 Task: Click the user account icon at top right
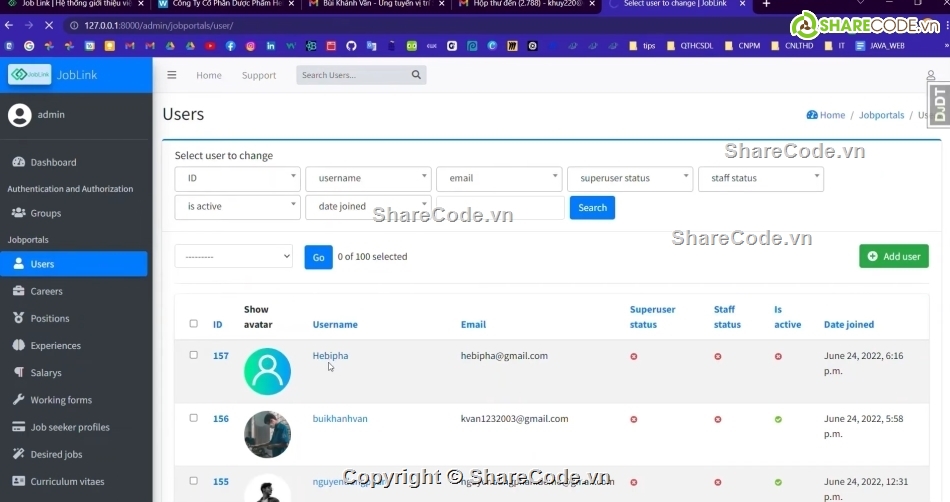931,75
